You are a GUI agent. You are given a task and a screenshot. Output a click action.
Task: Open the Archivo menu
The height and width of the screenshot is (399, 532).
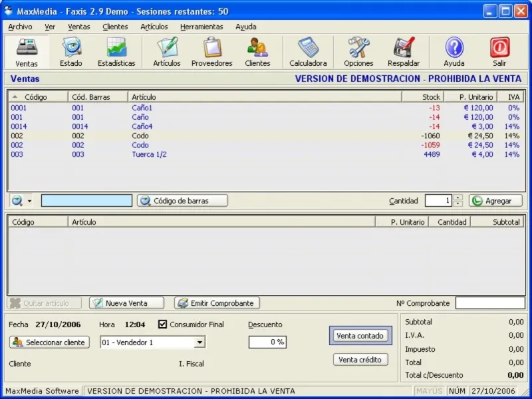[x=20, y=27]
